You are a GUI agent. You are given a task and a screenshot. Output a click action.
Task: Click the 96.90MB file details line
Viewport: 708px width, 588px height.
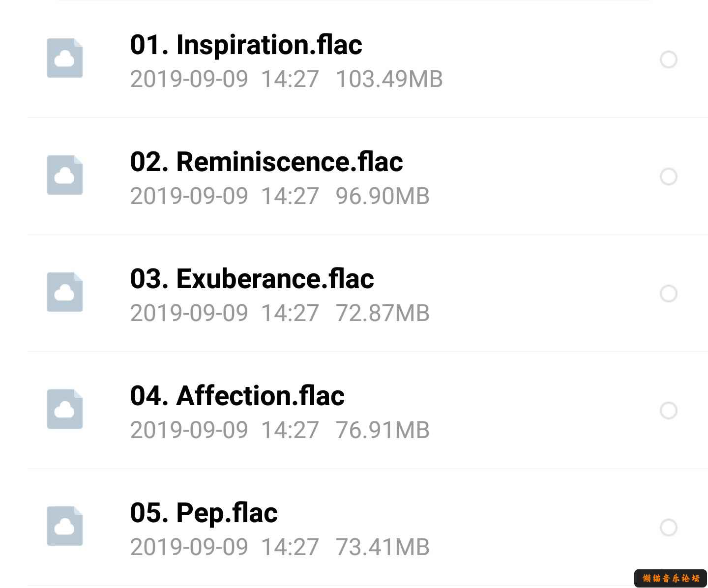[x=280, y=196]
